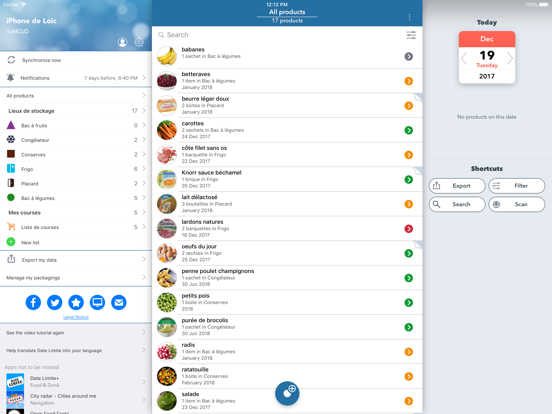Open the filter sliders icon beside Search

coord(411,35)
